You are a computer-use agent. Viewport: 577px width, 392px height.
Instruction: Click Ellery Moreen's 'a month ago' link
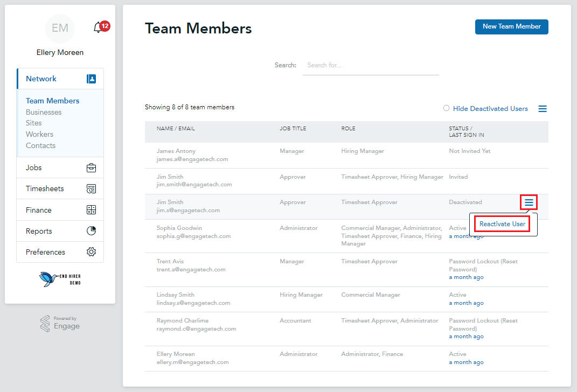(466, 362)
